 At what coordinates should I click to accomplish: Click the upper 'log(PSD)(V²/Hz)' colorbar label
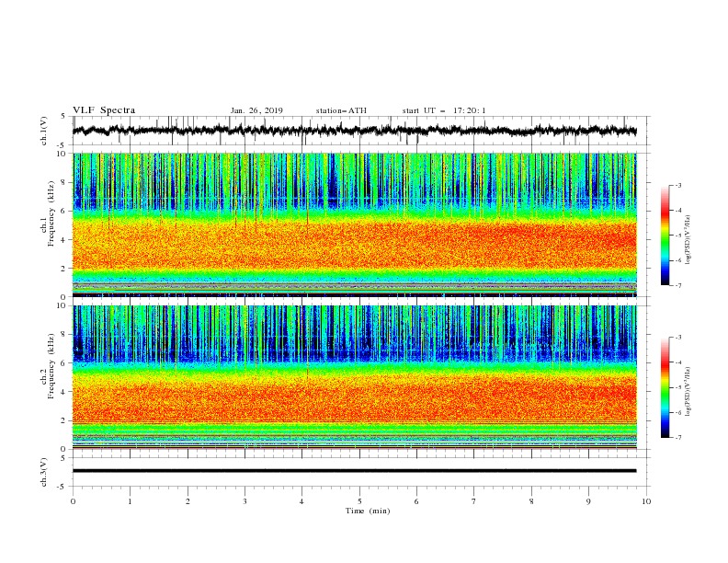pyautogui.click(x=688, y=240)
